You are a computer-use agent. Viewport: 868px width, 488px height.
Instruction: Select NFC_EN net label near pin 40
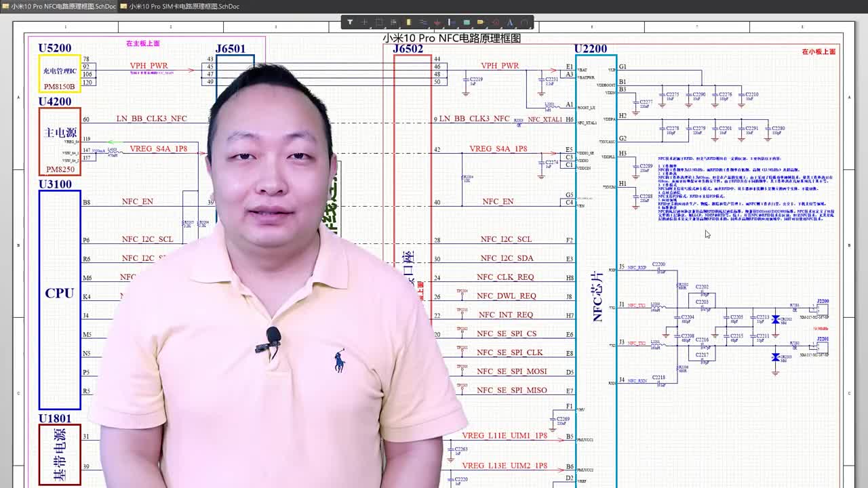[x=498, y=201]
